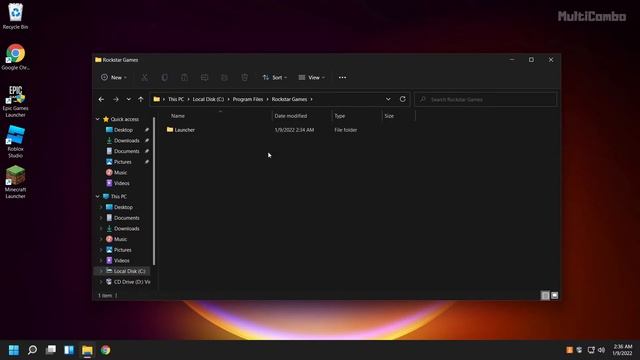Click the Cut toolbar icon

point(144,78)
